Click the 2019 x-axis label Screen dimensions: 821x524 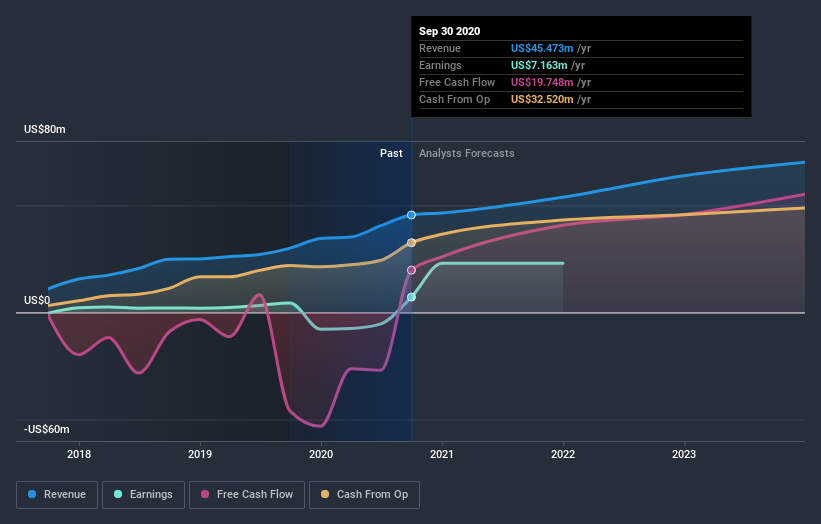pos(200,454)
